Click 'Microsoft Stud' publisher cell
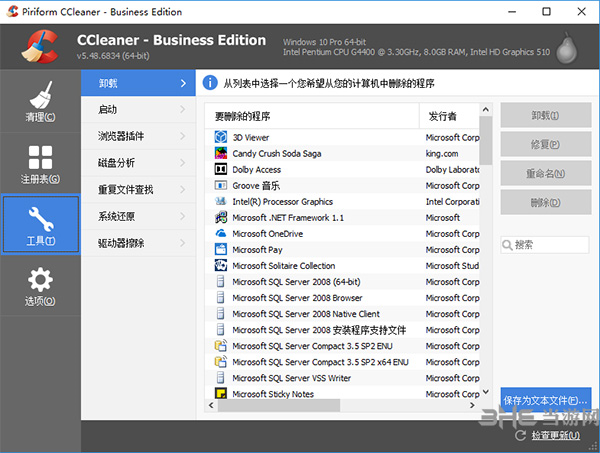Viewport: 600px width, 453px height. (452, 266)
